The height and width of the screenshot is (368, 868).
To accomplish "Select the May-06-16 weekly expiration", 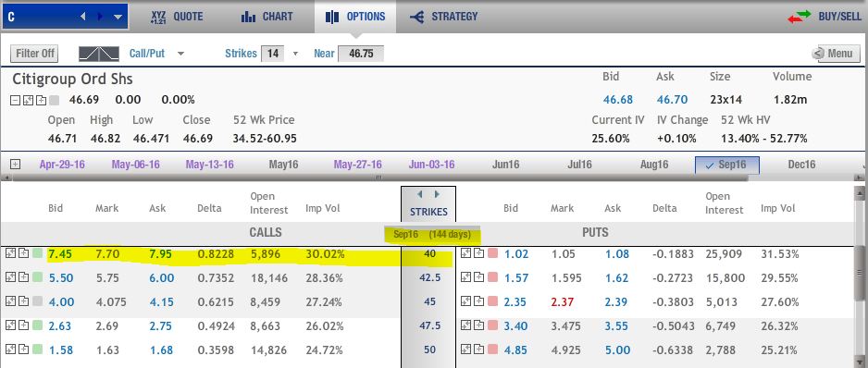I will point(136,165).
